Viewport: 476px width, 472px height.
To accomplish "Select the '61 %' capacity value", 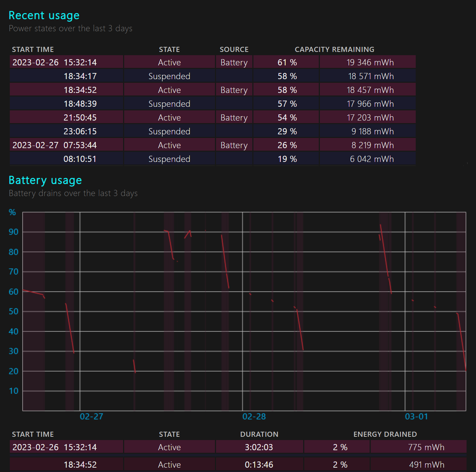I will 287,62.
